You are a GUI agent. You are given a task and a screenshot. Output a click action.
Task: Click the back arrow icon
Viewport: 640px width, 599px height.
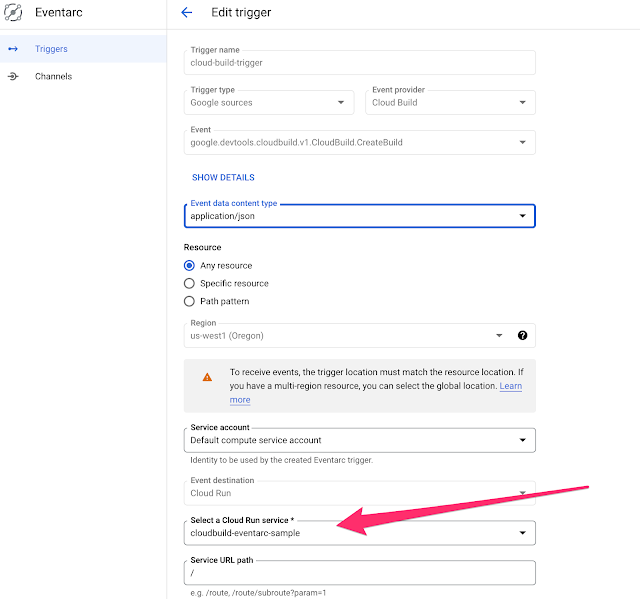(x=186, y=13)
